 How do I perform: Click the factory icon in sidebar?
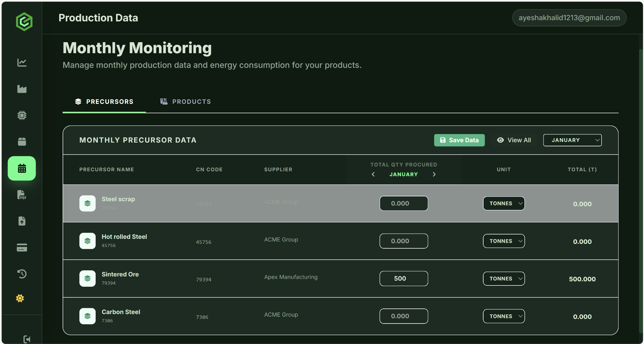tap(22, 89)
